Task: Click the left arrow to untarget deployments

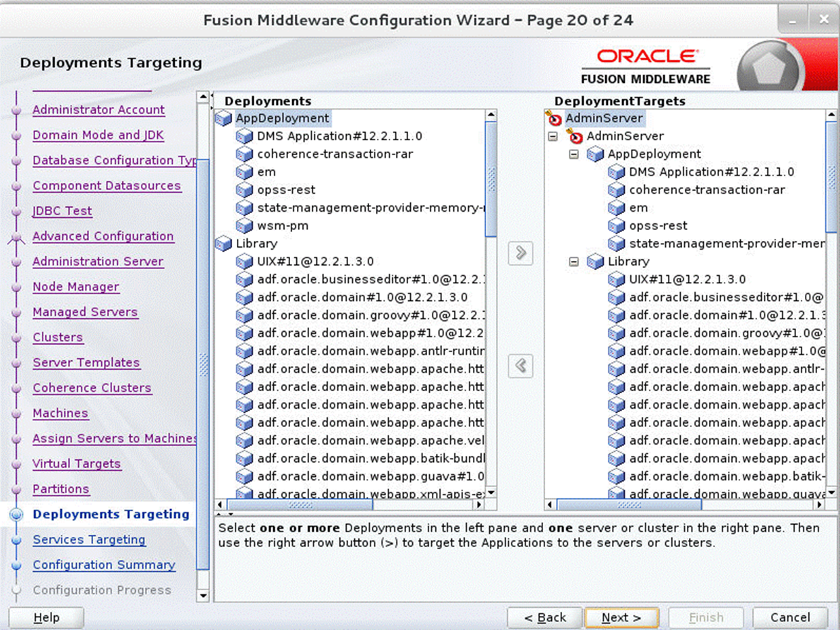Action: pyautogui.click(x=520, y=366)
